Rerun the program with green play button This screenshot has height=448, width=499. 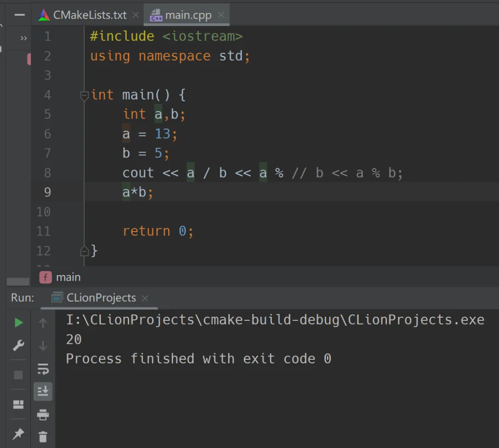[19, 323]
